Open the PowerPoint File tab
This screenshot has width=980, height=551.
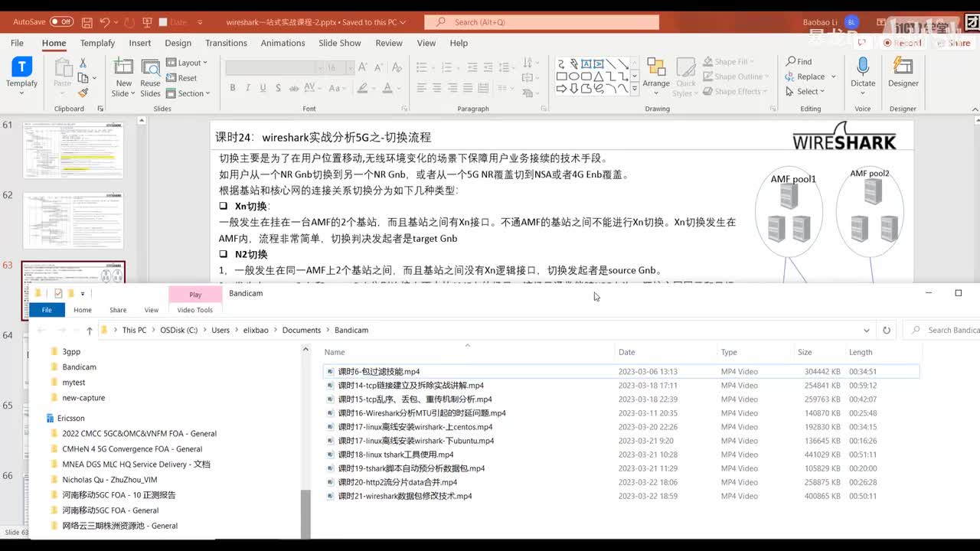click(17, 43)
